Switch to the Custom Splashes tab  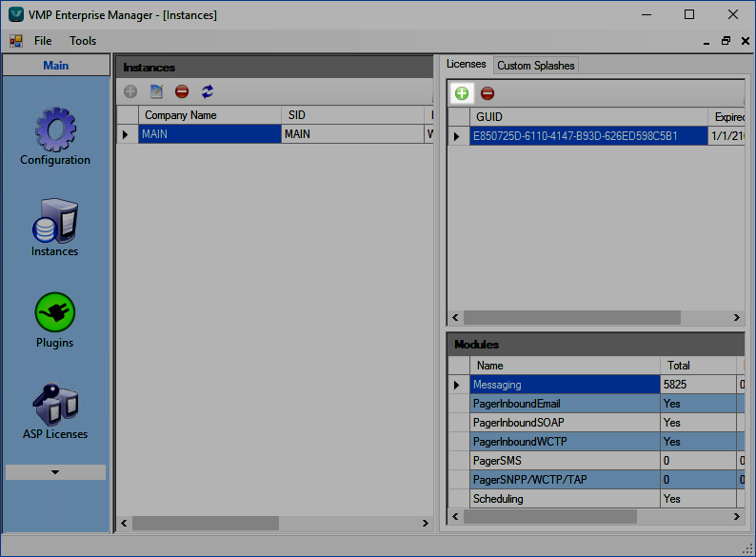pos(535,66)
